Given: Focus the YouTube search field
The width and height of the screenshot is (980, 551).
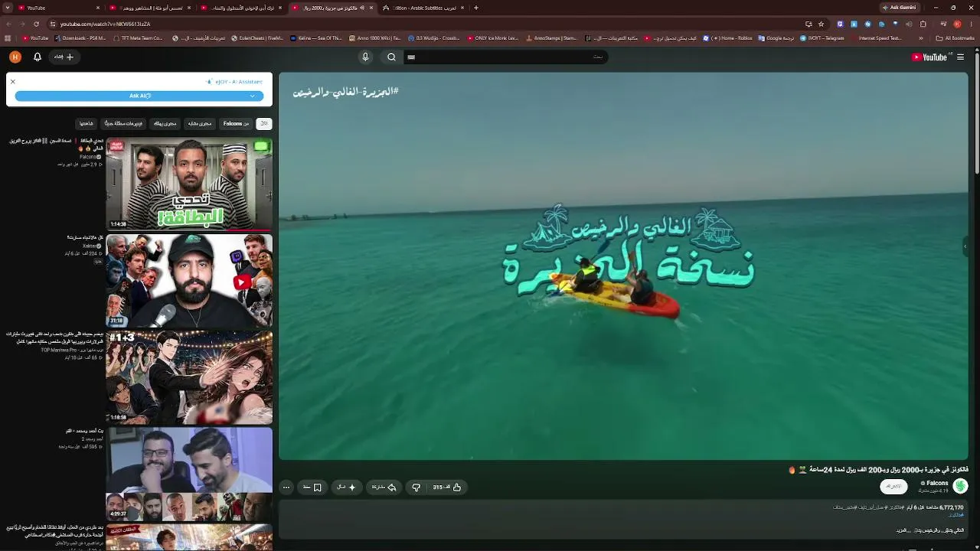Looking at the screenshot, I should 505,57.
